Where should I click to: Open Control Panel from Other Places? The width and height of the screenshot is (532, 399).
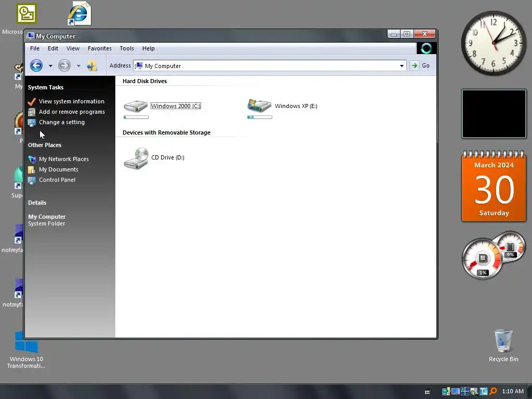pyautogui.click(x=57, y=180)
